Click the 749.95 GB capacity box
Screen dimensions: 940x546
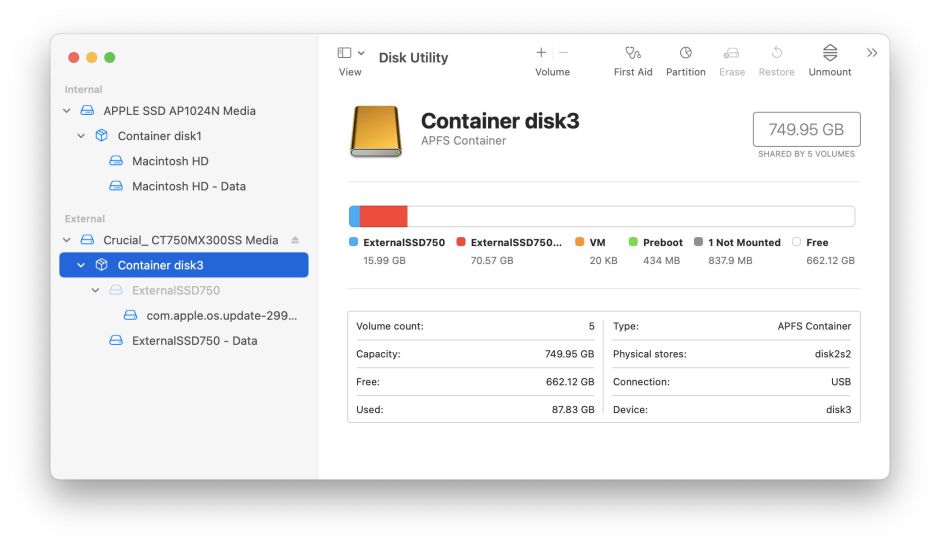coord(806,130)
